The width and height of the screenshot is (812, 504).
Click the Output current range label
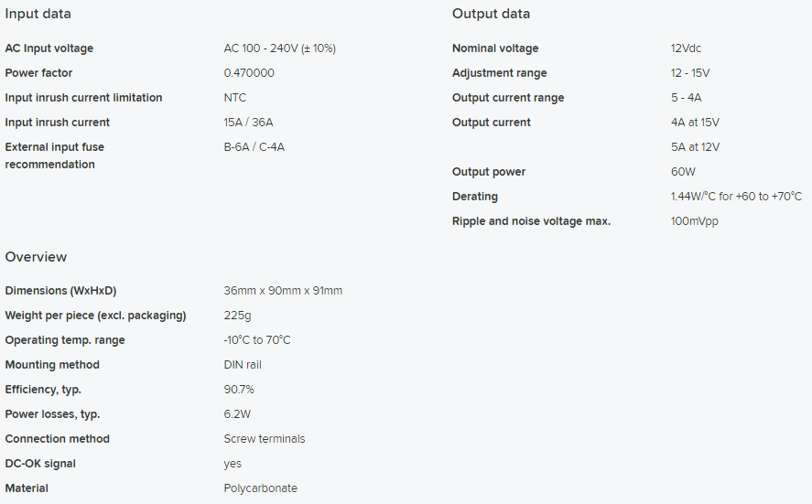pos(508,98)
